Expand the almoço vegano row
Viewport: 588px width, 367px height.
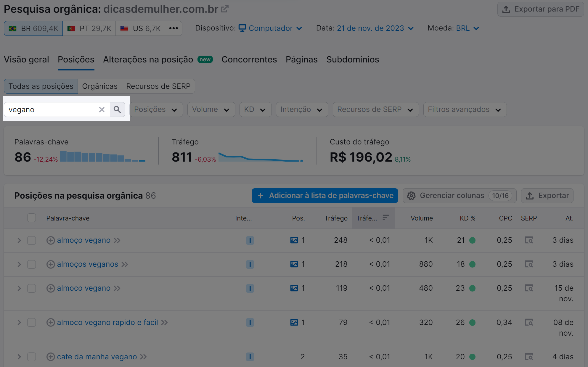point(19,240)
